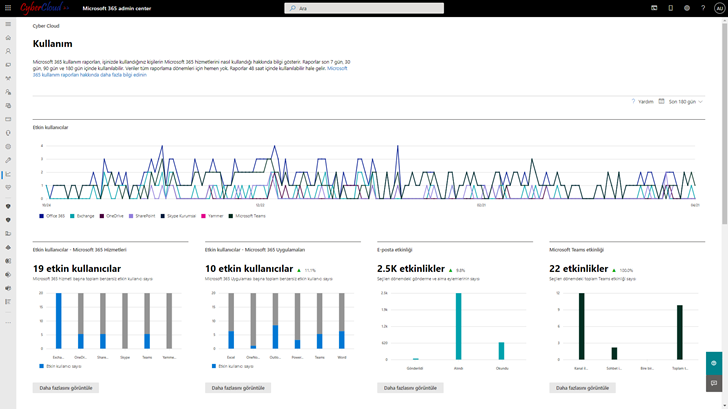Screen dimensions: 728x409
Task: Click the Etkin kullanıcı sayısı legend under Uygulamaları chart
Action: [233, 366]
